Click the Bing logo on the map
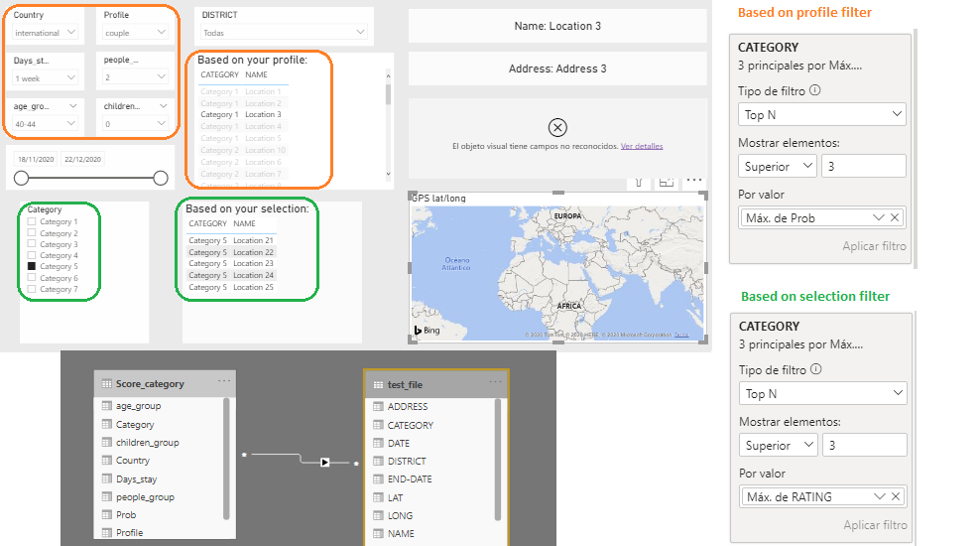The height and width of the screenshot is (546, 980). click(x=428, y=330)
